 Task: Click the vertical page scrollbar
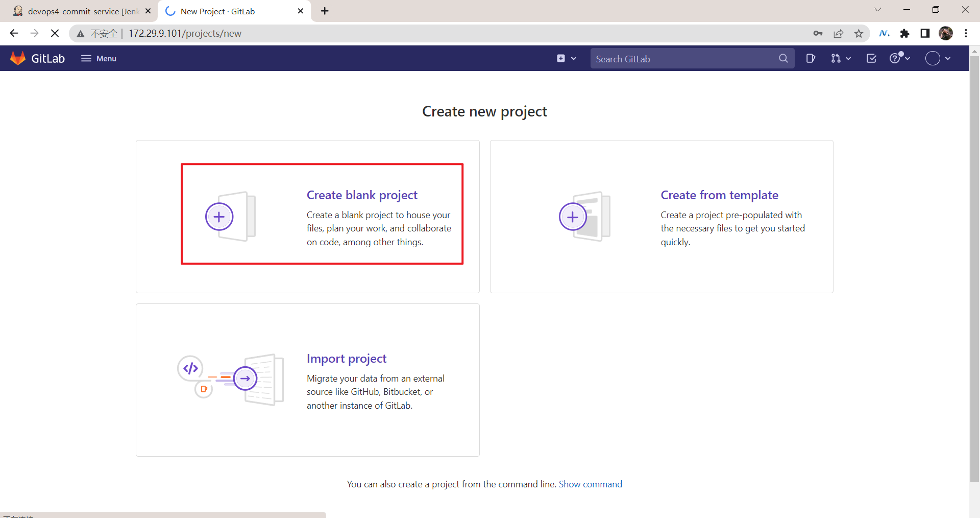point(975,268)
